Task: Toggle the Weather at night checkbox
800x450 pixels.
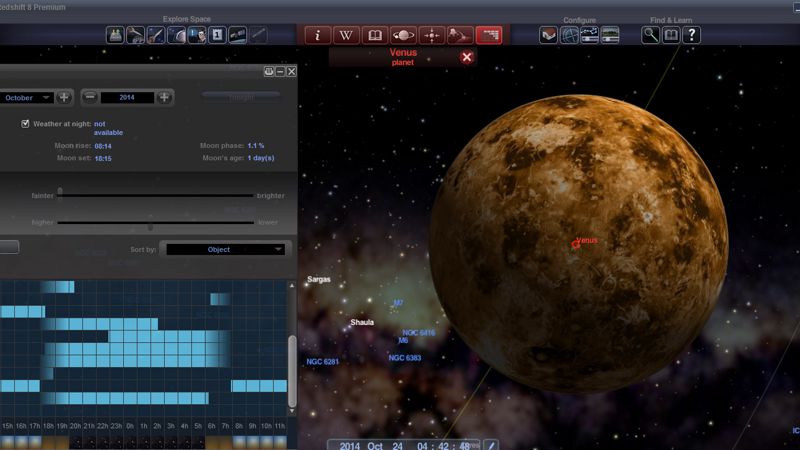Action: tap(25, 123)
